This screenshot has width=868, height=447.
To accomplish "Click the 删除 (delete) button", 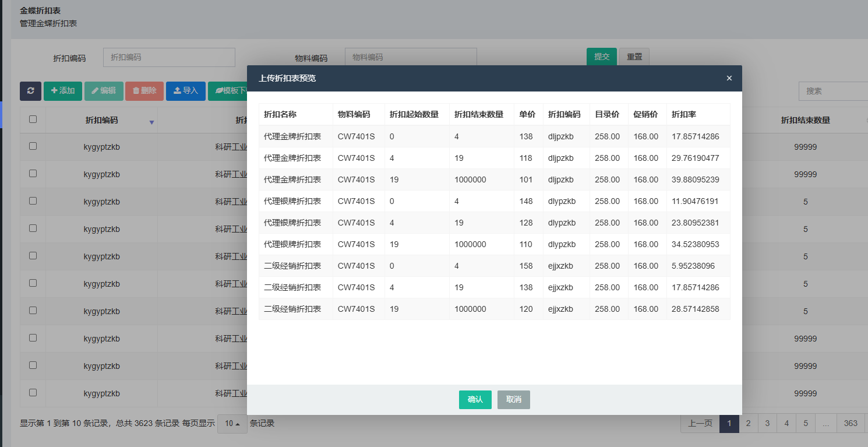I will point(144,91).
